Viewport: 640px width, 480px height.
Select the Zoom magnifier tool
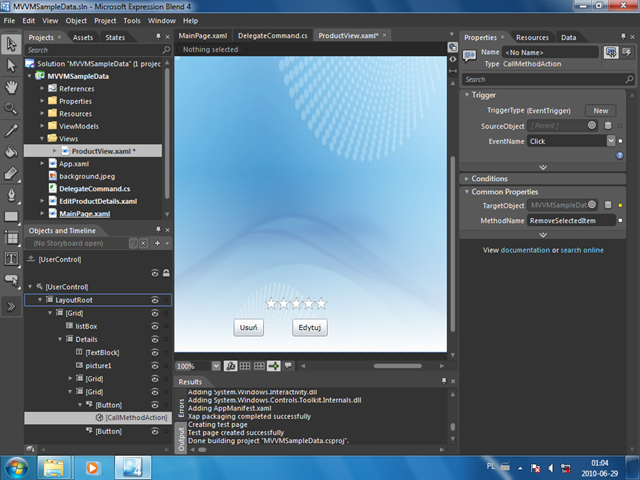tap(11, 108)
